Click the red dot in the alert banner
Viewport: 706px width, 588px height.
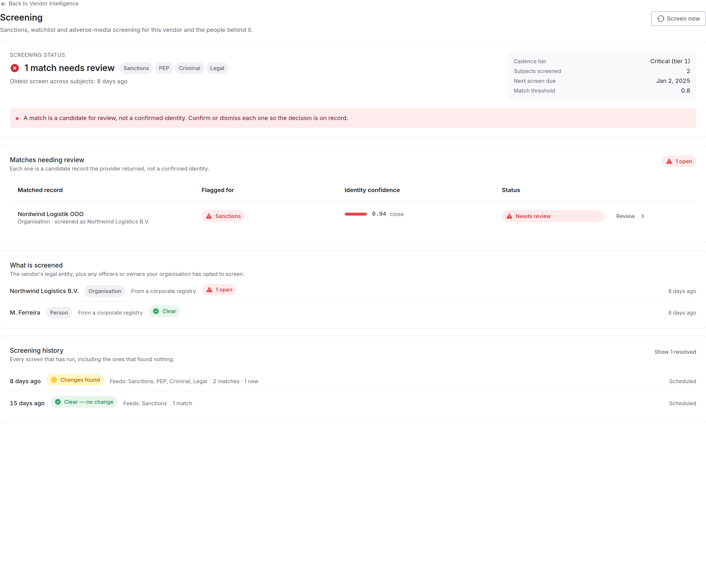click(x=17, y=119)
